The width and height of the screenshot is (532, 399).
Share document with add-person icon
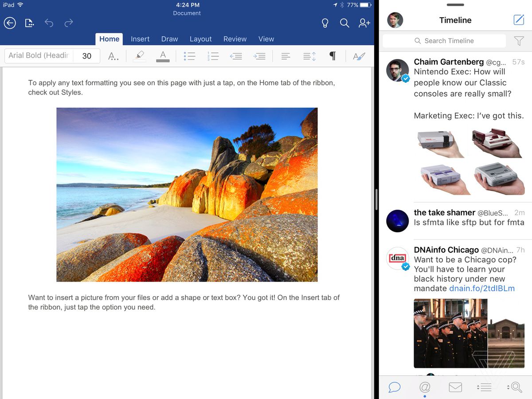pyautogui.click(x=364, y=23)
